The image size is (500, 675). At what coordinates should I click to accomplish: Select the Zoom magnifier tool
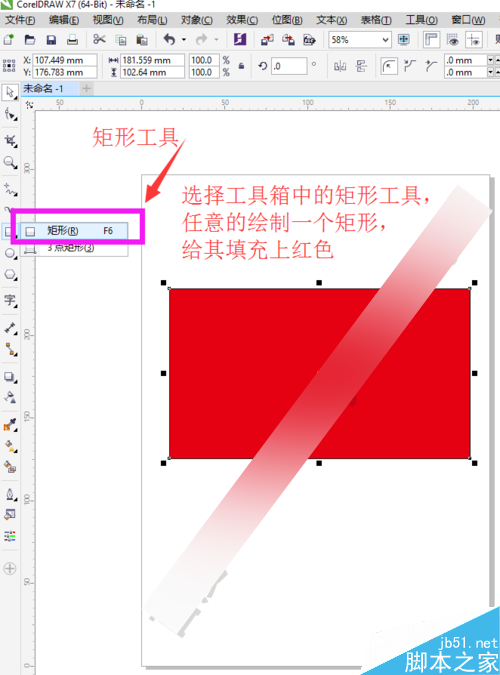[x=10, y=162]
